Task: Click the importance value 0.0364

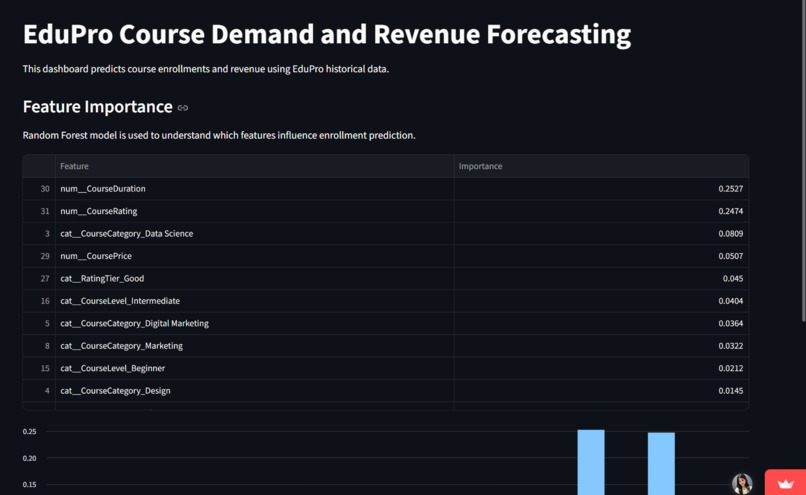Action: (x=730, y=323)
